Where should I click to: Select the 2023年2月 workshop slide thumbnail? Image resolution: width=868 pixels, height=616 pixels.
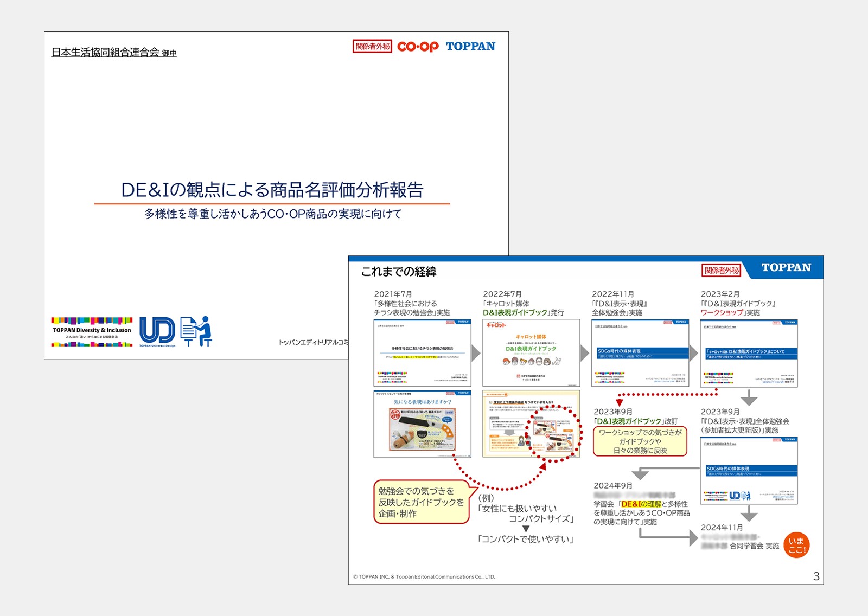[749, 352]
